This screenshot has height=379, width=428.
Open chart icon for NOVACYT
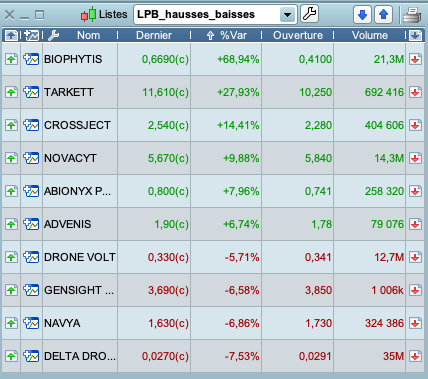pyautogui.click(x=31, y=158)
